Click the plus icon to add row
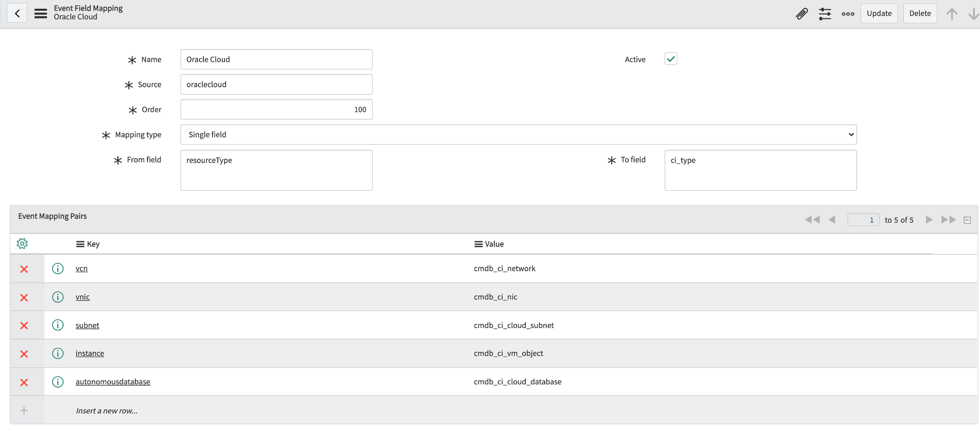Viewport: 980px width, 426px height. 24,410
